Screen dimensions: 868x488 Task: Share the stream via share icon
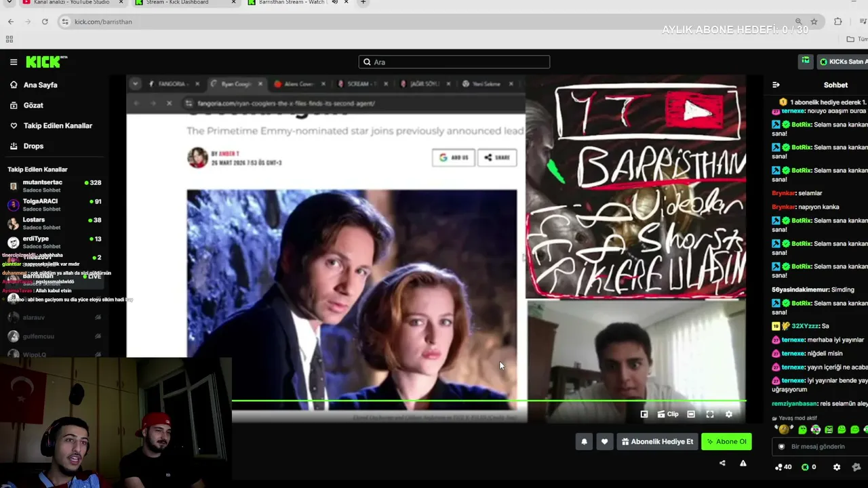coord(722,464)
